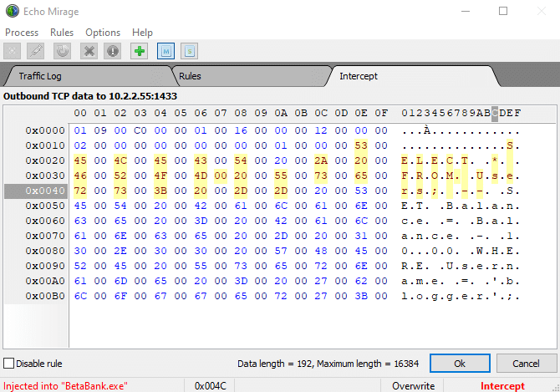
Task: Click the exclamation mark toolbar icon
Action: 113,51
